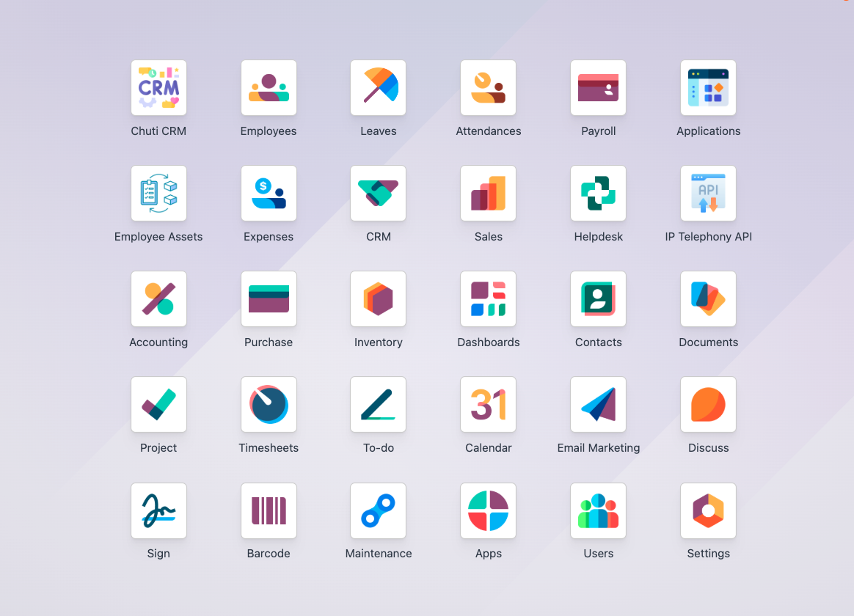Open the To-do app
The width and height of the screenshot is (854, 616).
pos(378,404)
